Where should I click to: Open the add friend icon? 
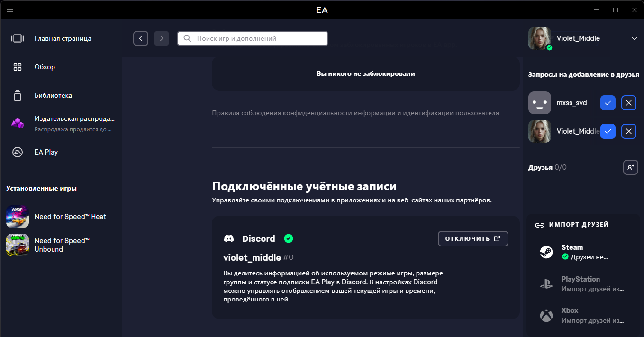pos(630,167)
